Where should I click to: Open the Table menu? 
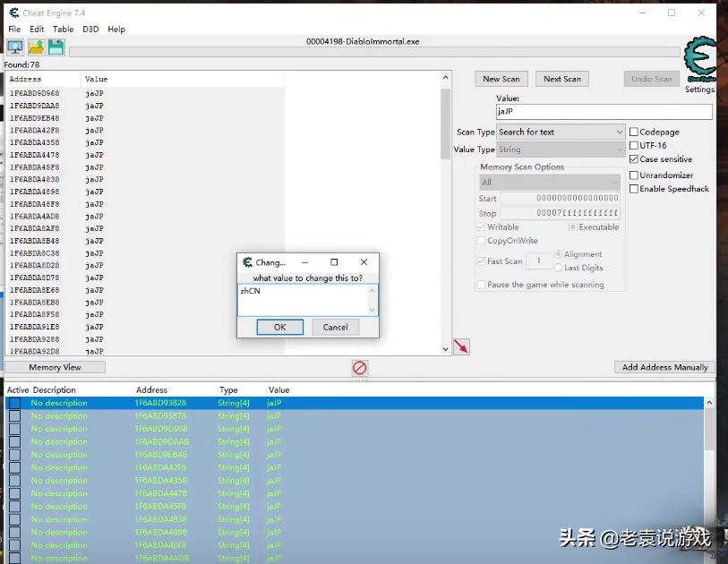[x=63, y=30]
